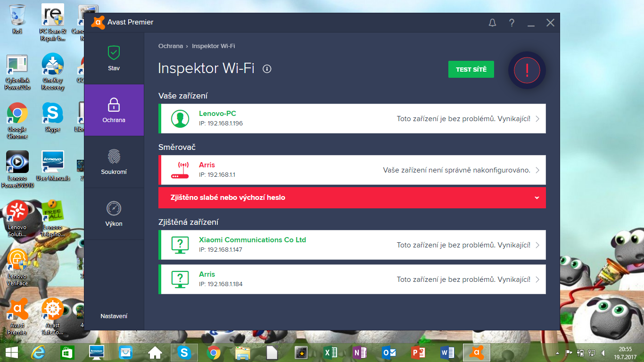Click 'Vaše zařízení není správně nakonfigurováno' message

pos(457,170)
